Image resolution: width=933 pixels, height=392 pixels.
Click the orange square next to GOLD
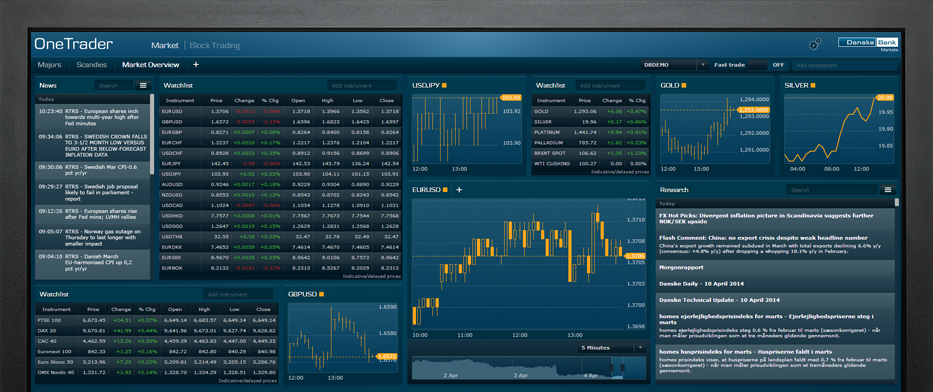(684, 86)
